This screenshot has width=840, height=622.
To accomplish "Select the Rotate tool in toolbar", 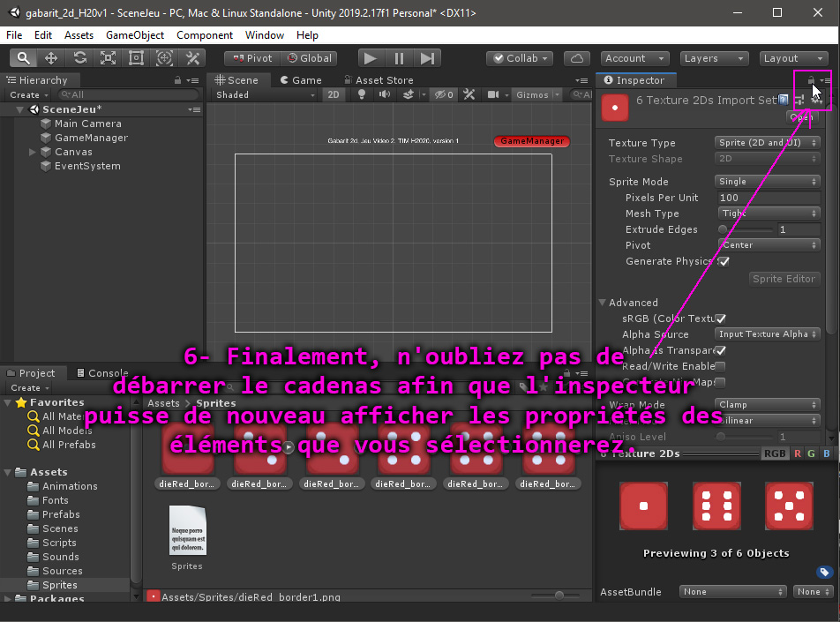I will pyautogui.click(x=80, y=58).
